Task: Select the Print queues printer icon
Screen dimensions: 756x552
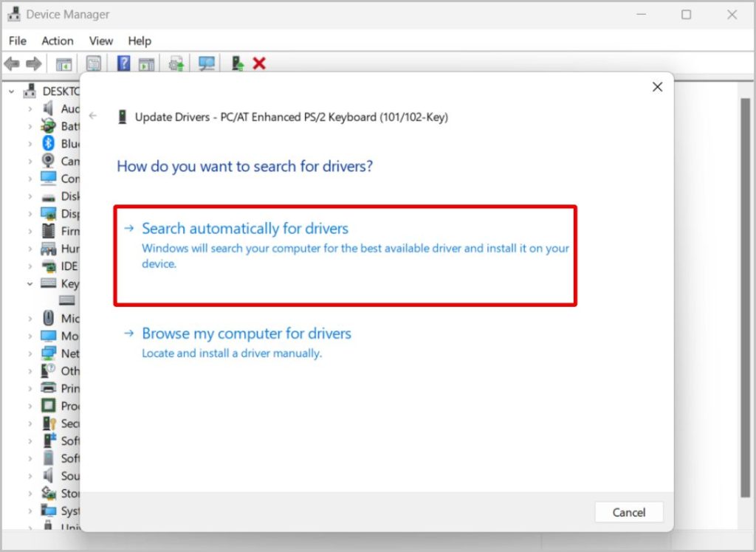Action: (48, 388)
